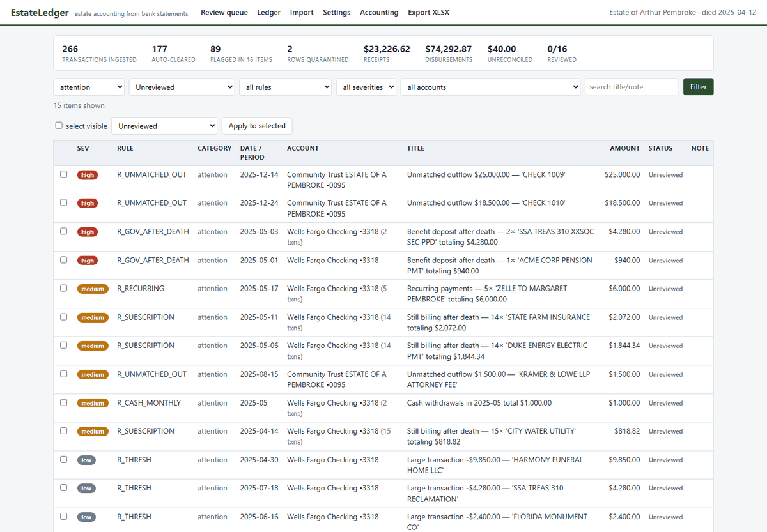The image size is (767, 532).
Task: Click the '177 Auto-cleared' stat
Action: click(x=173, y=53)
